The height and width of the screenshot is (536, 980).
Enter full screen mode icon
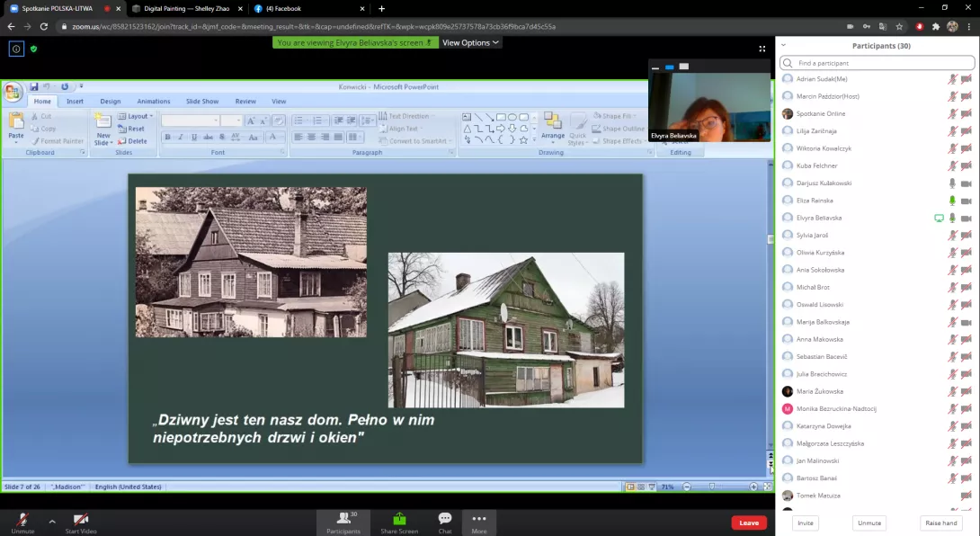click(x=762, y=49)
